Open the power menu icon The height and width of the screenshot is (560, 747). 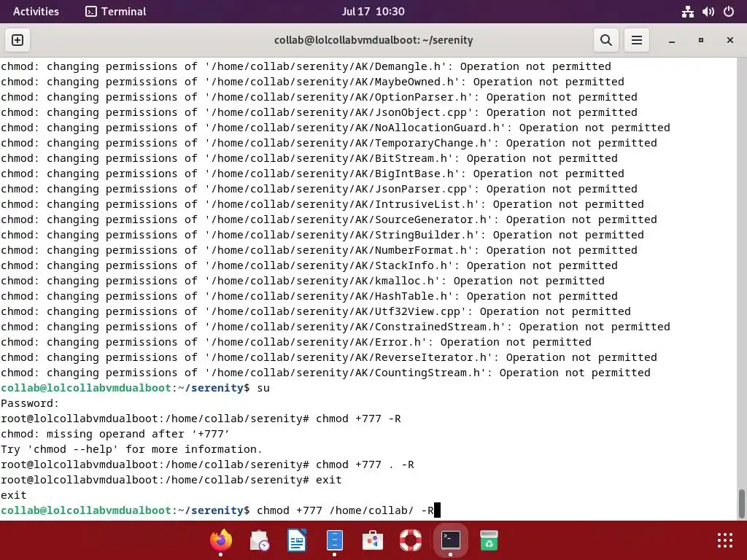[729, 12]
